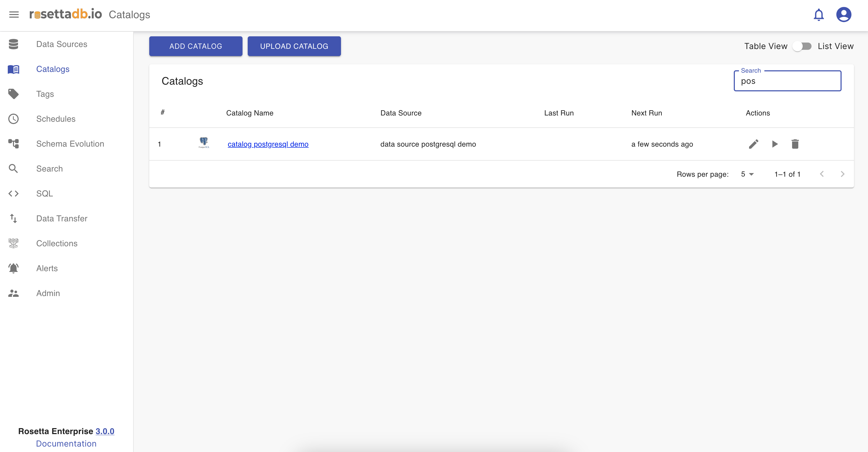The height and width of the screenshot is (452, 868).
Task: Open Alerts from the sidebar
Action: pyautogui.click(x=47, y=268)
